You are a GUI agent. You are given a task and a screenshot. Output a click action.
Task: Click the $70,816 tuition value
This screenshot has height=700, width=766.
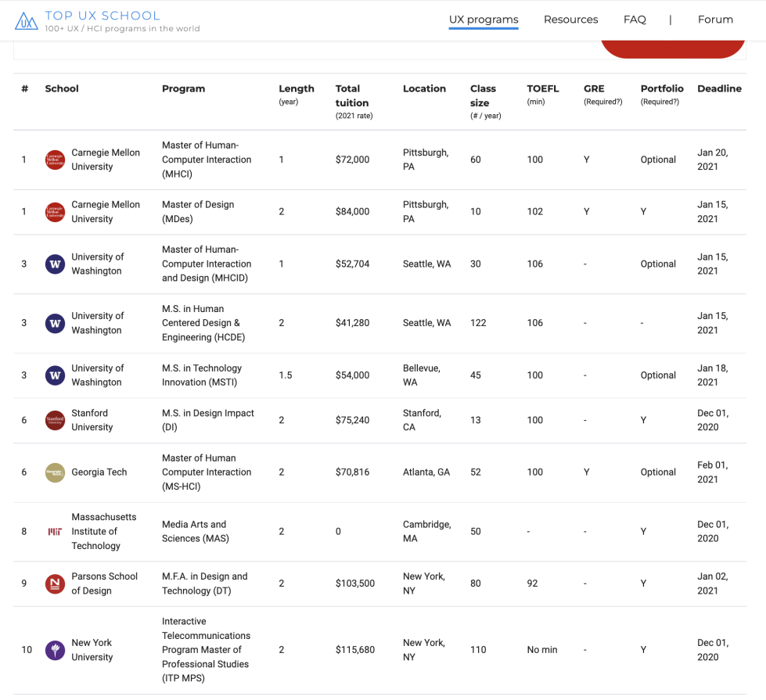[x=352, y=472]
